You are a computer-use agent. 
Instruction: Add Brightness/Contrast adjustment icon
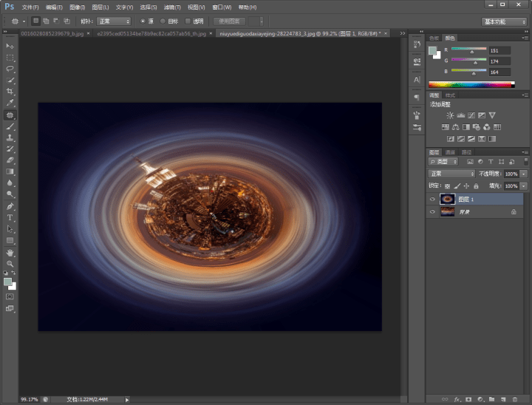pyautogui.click(x=450, y=115)
